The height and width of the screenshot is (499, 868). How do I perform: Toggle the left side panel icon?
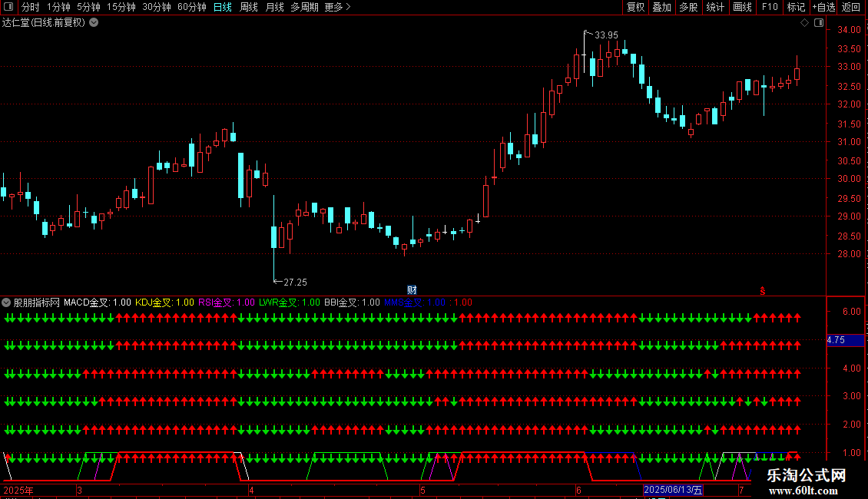pos(8,7)
